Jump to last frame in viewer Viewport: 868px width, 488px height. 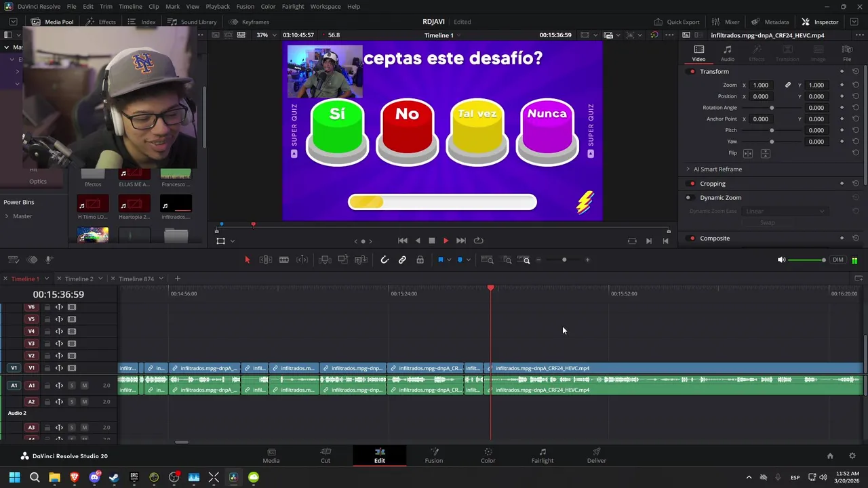click(x=461, y=241)
